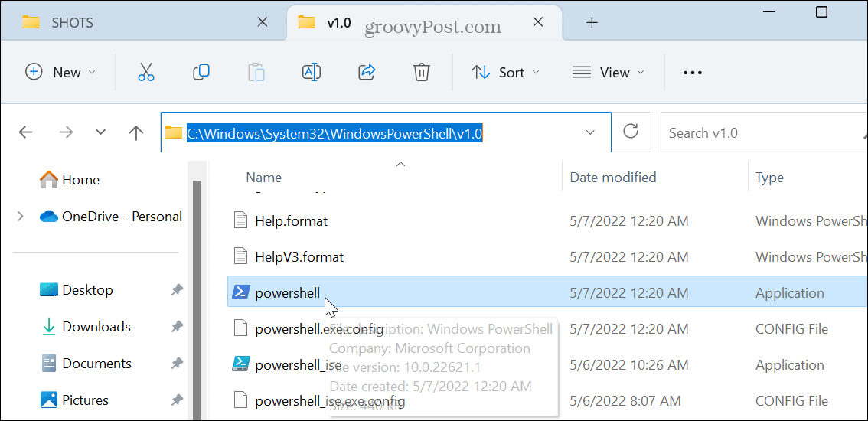
Task: Go forward with the right arrow
Action: click(x=66, y=132)
